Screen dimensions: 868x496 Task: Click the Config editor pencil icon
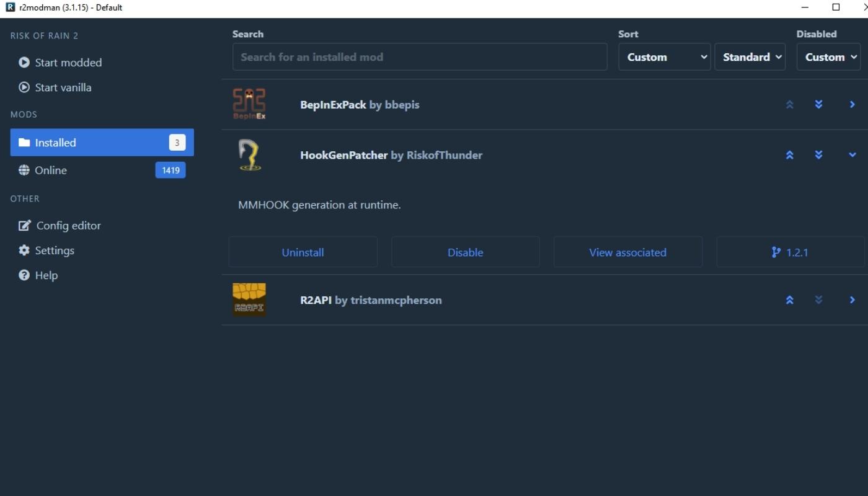(x=25, y=226)
